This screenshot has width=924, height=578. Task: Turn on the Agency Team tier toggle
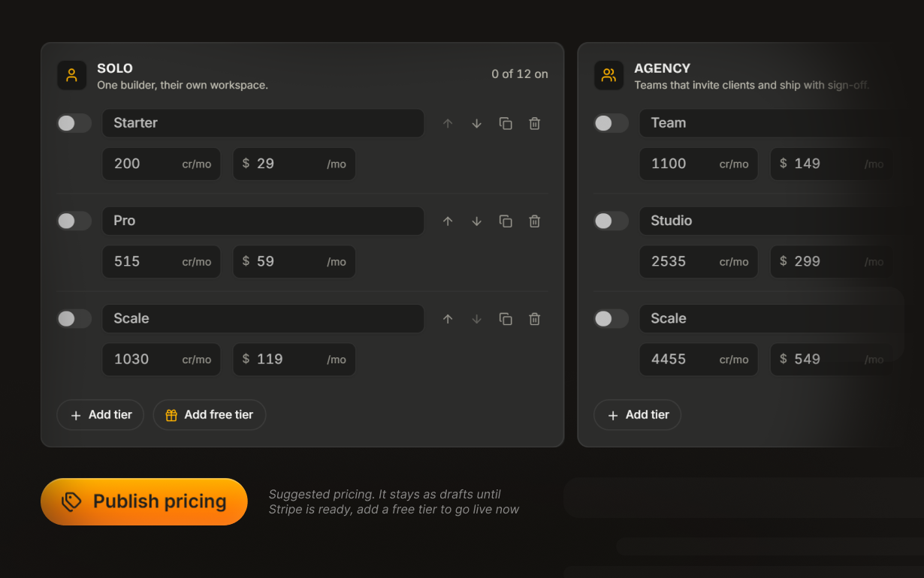(611, 123)
